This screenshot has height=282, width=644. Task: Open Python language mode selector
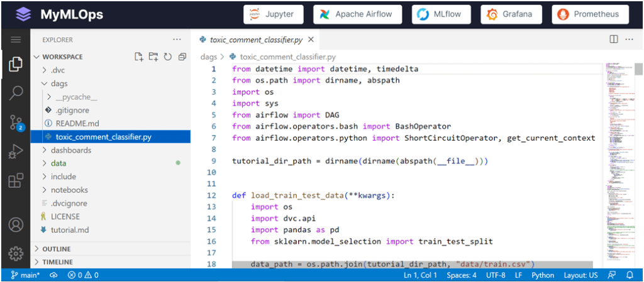543,275
